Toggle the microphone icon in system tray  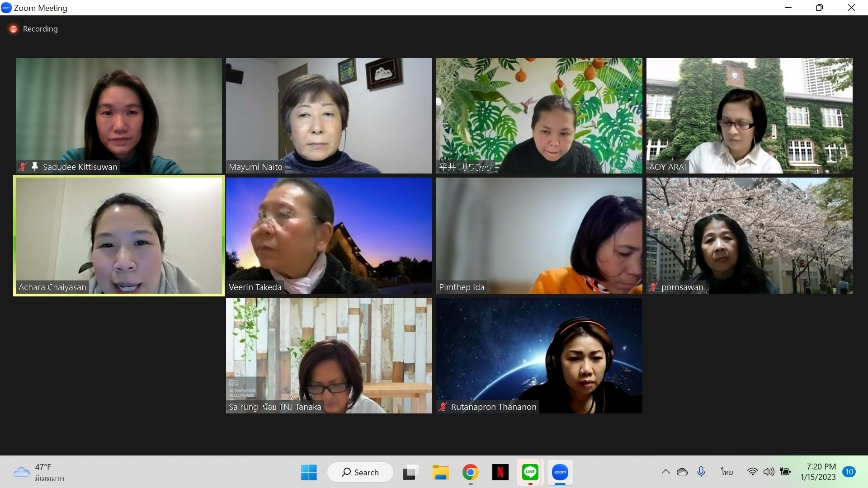coord(701,472)
